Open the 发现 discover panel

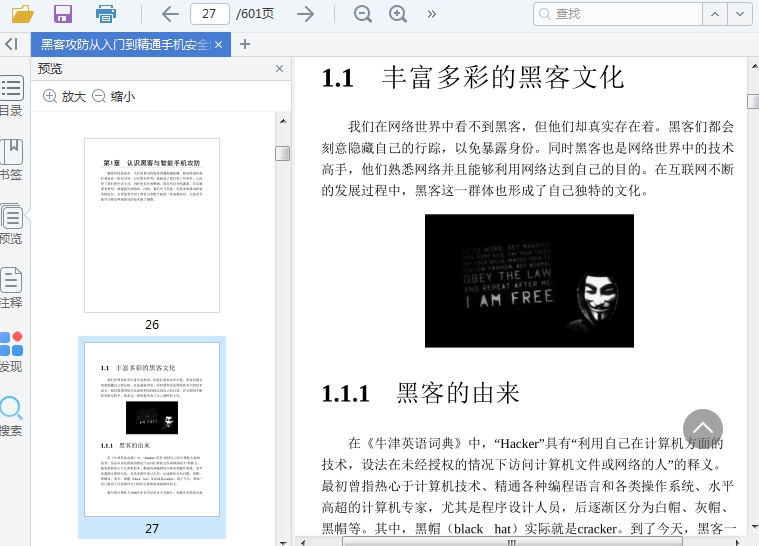(x=12, y=351)
